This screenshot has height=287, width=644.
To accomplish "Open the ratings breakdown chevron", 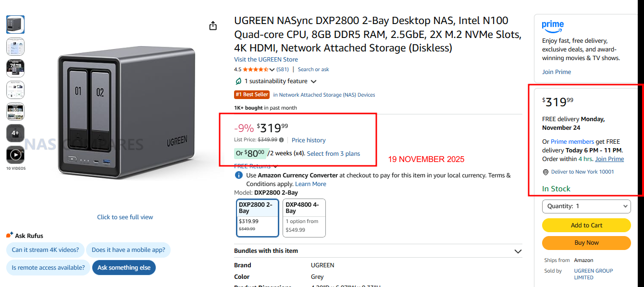I will click(x=272, y=70).
